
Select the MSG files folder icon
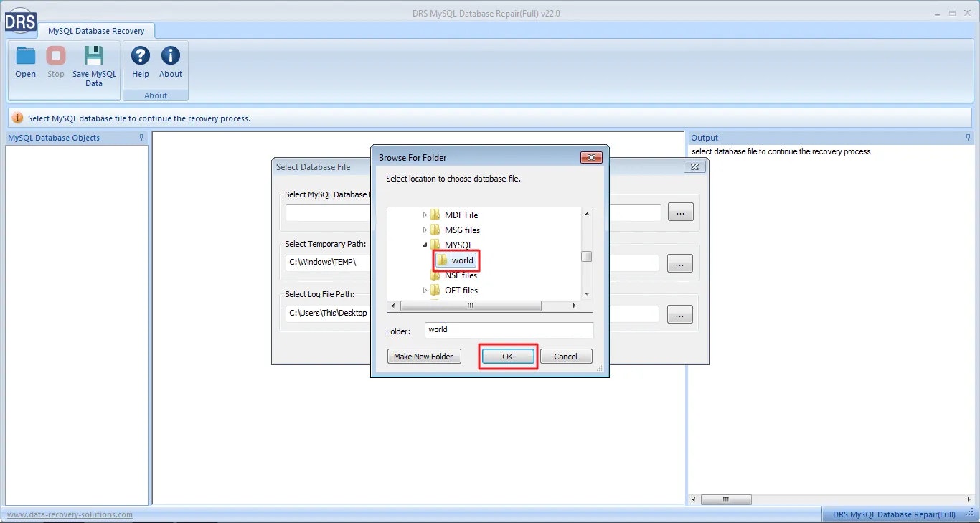coord(435,230)
